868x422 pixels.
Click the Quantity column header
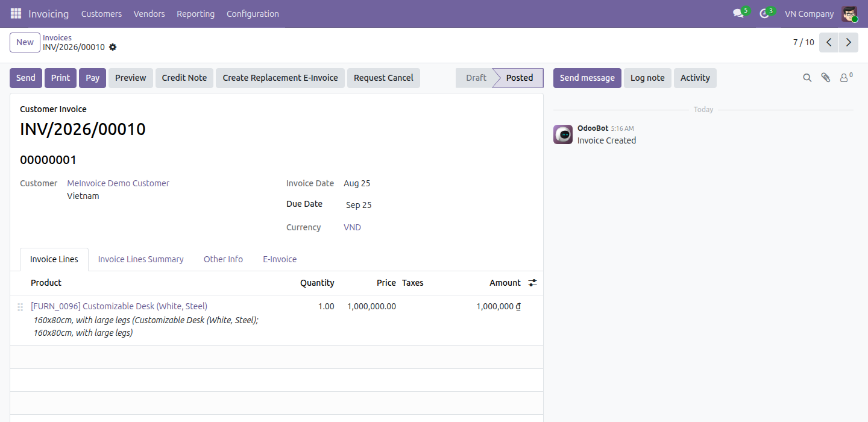[317, 283]
